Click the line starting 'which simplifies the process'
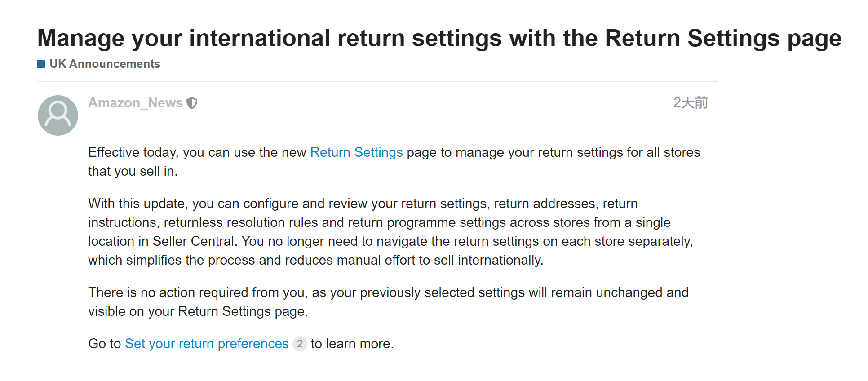The image size is (868, 381). pyautogui.click(x=316, y=260)
